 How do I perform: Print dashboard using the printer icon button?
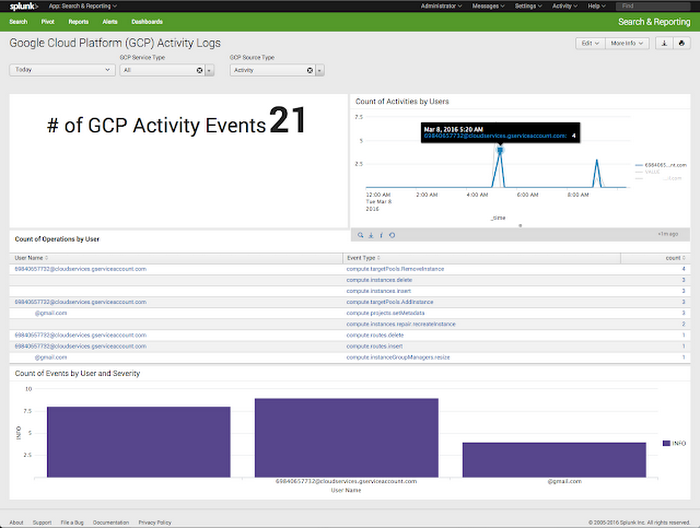pyautogui.click(x=681, y=43)
